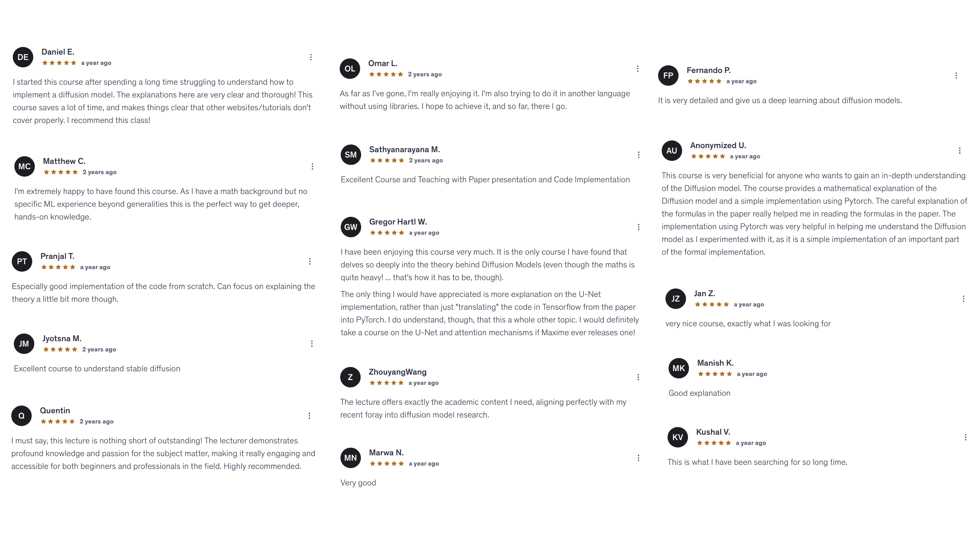Select Omar L.'s profile avatar
The image size is (980, 551).
tap(350, 69)
